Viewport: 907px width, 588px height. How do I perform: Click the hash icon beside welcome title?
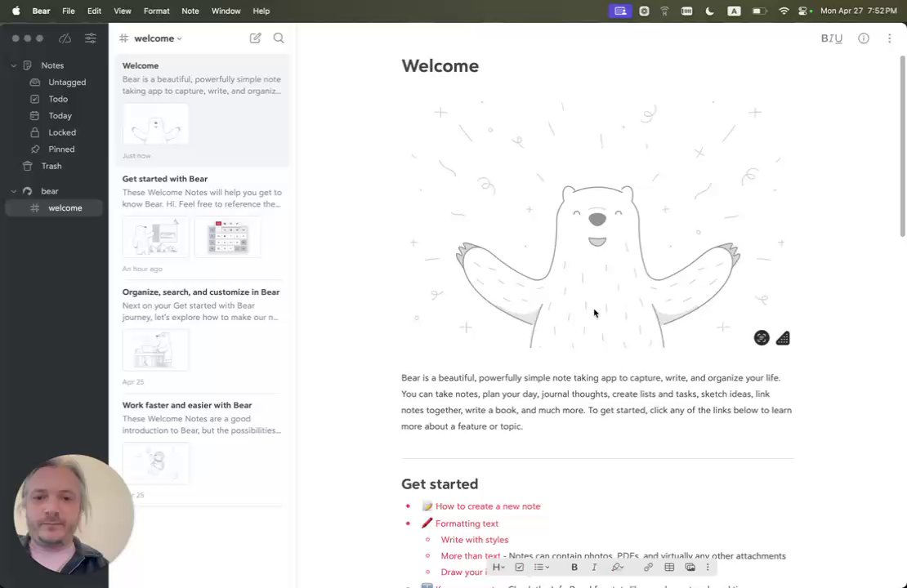pos(123,38)
